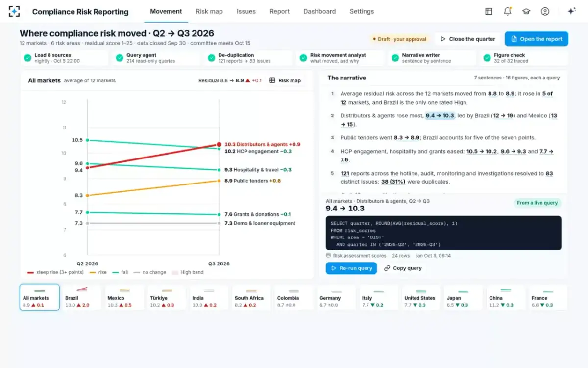Click the 12 → 19 Brazil figure

click(503, 116)
